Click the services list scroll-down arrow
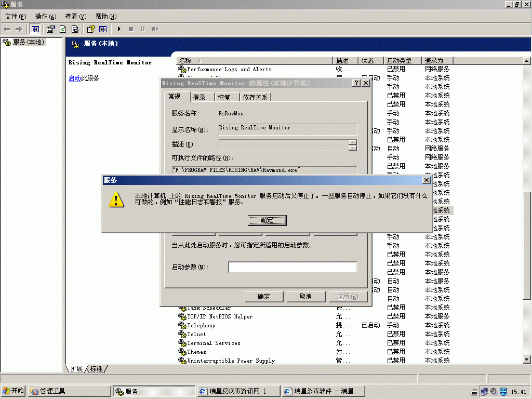 [527, 360]
